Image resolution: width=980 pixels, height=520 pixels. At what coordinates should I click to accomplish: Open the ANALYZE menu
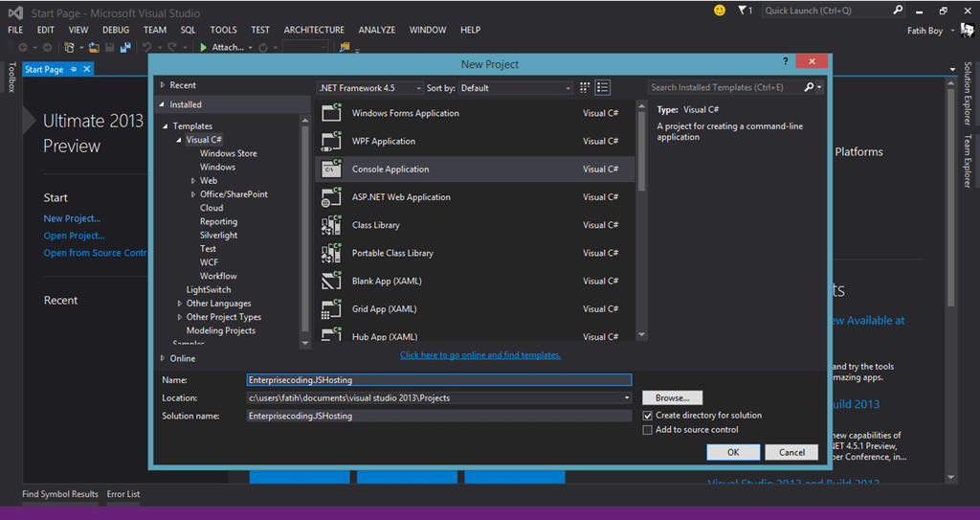click(377, 30)
